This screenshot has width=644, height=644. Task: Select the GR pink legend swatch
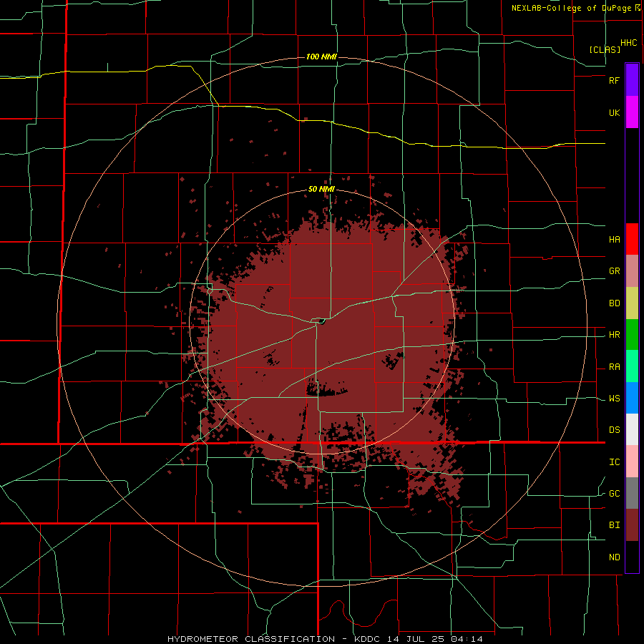632,271
